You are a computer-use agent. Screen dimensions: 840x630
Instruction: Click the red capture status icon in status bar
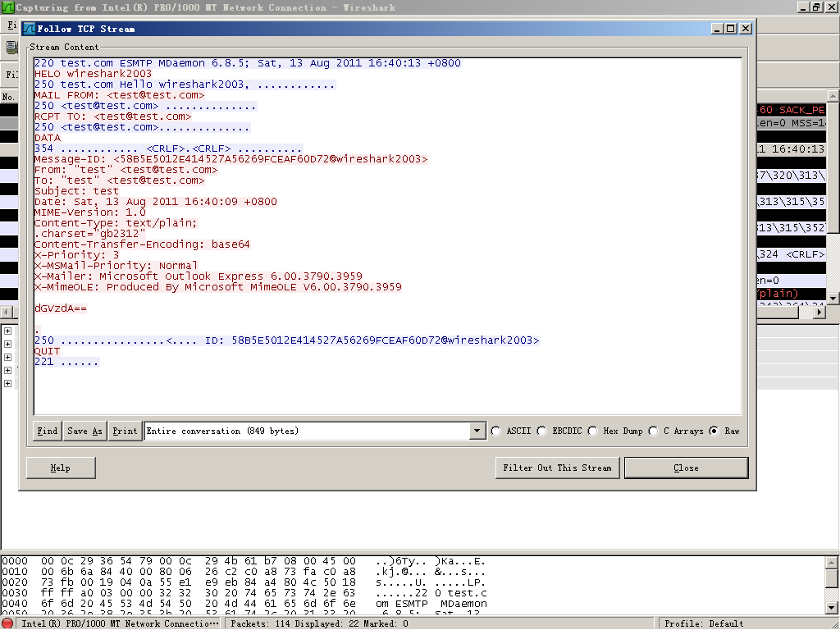(x=7, y=623)
